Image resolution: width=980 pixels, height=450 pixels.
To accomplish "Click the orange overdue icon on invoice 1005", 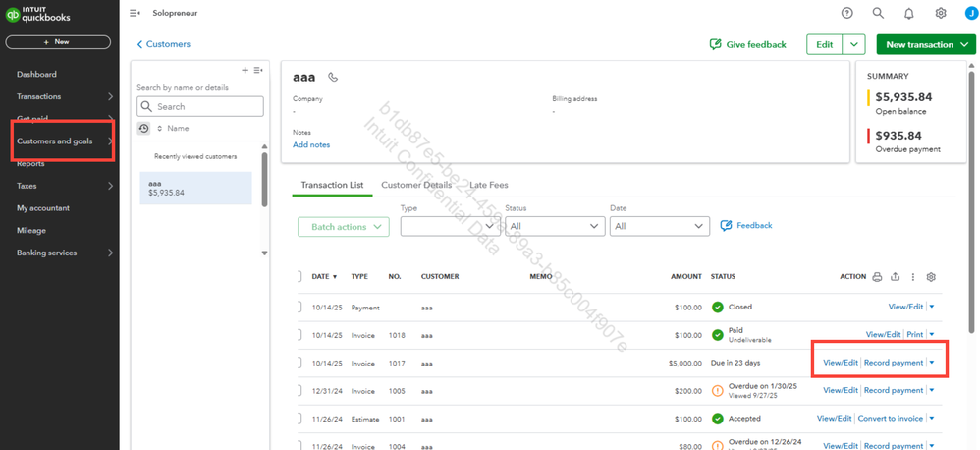I will pos(718,391).
